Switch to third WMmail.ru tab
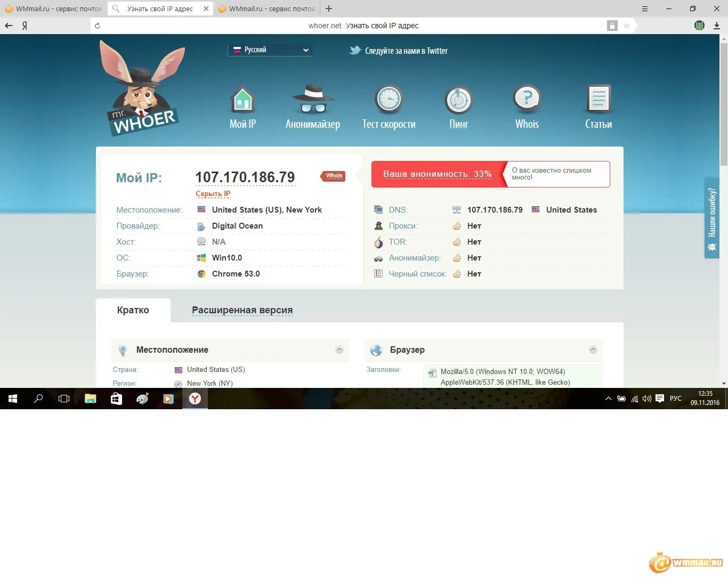This screenshot has height=584, width=728. [x=267, y=9]
